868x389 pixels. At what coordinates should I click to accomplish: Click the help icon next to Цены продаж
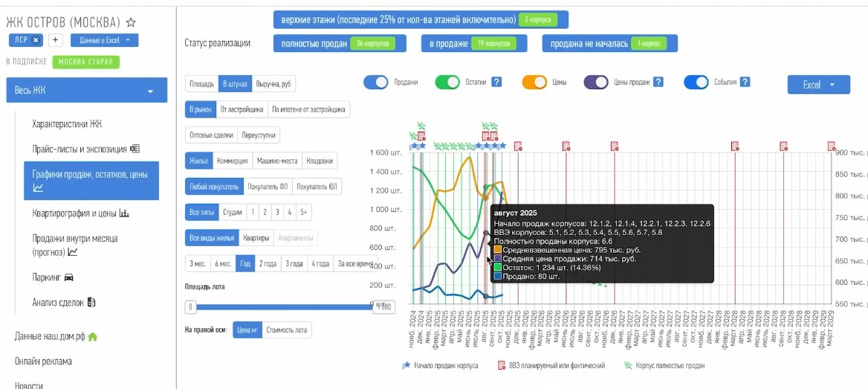[658, 82]
